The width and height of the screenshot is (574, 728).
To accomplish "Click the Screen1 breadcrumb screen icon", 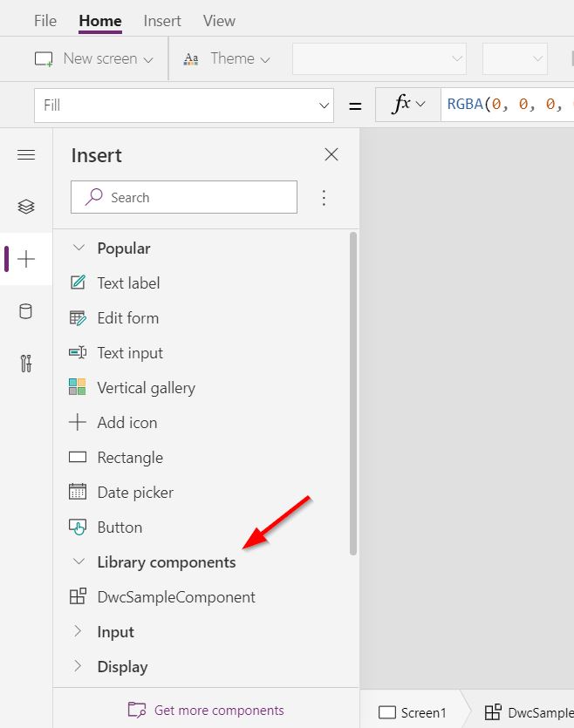I will click(x=386, y=712).
